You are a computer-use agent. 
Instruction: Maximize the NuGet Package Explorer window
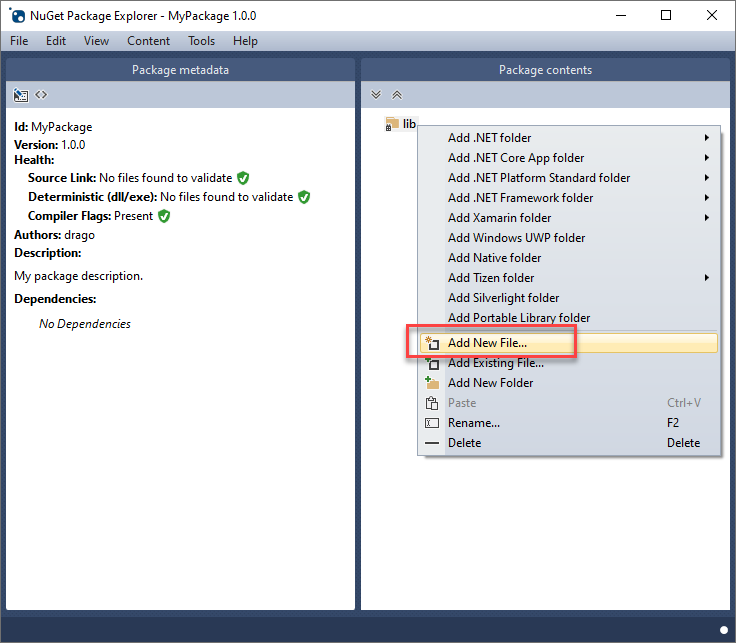tap(666, 15)
